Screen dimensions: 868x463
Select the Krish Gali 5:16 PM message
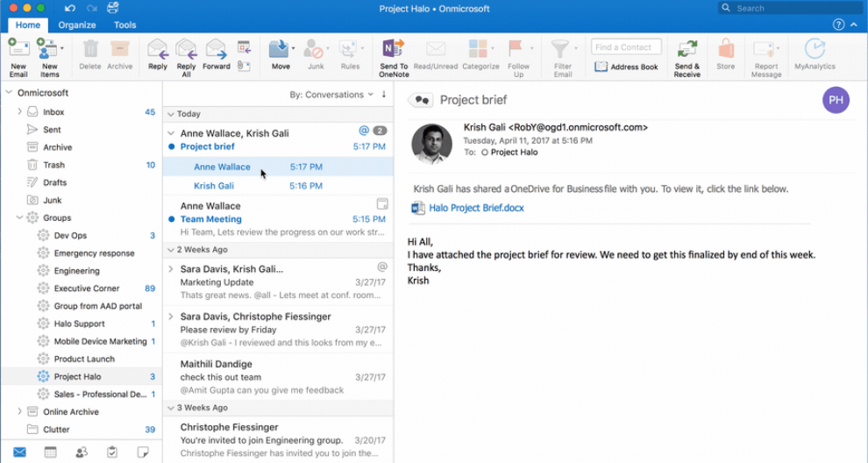[278, 186]
